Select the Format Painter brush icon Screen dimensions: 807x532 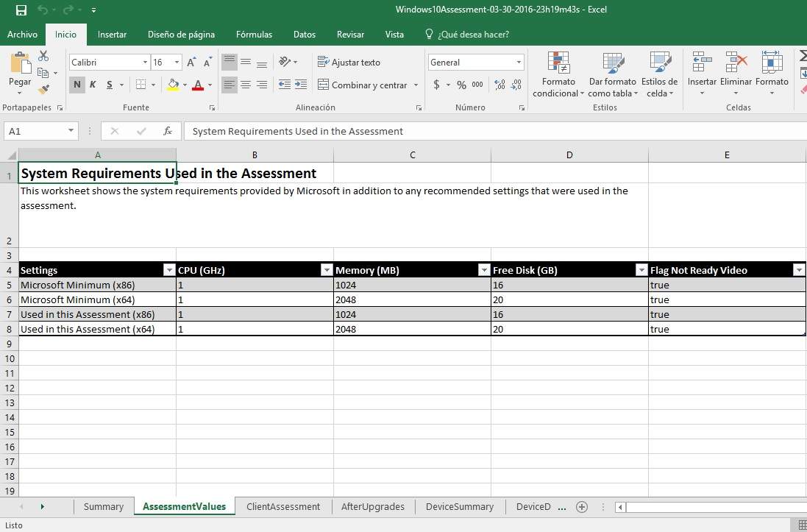43,89
